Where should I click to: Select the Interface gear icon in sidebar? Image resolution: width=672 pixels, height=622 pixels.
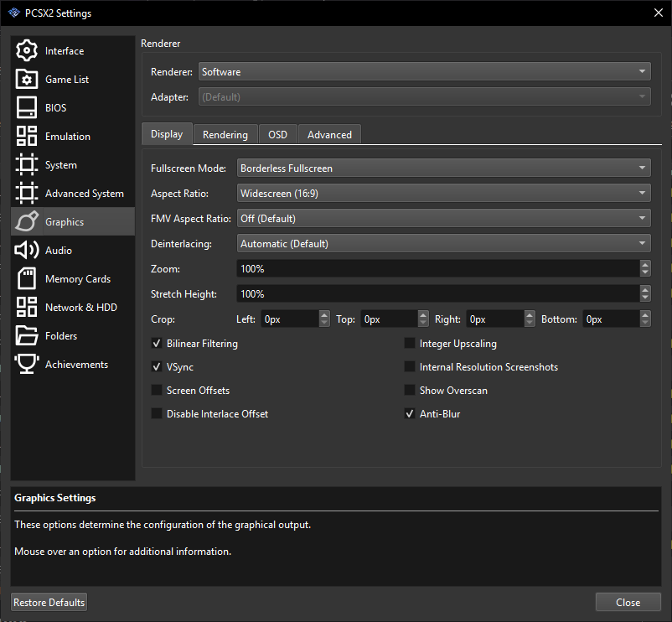(x=25, y=50)
